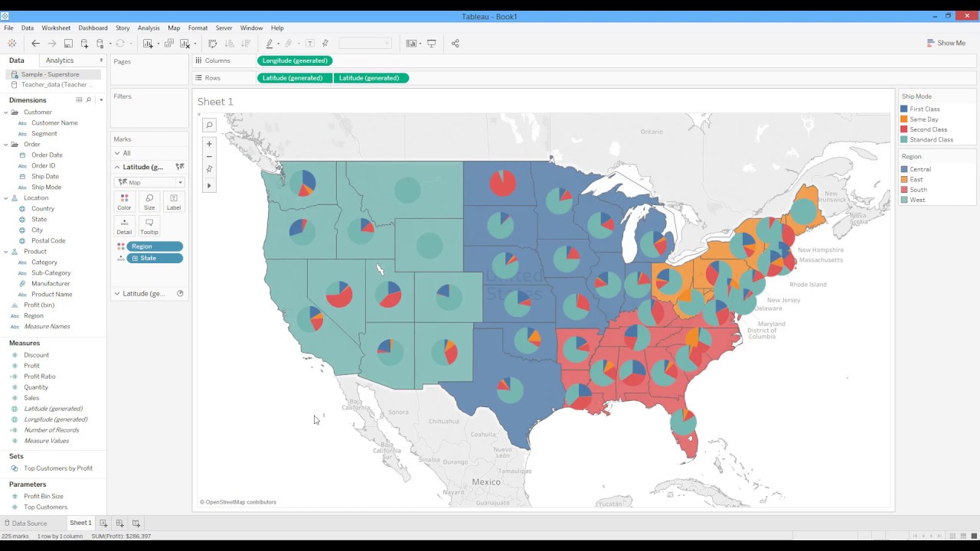The width and height of the screenshot is (980, 551).
Task: Click First Class color swatch in legend
Action: coord(904,109)
